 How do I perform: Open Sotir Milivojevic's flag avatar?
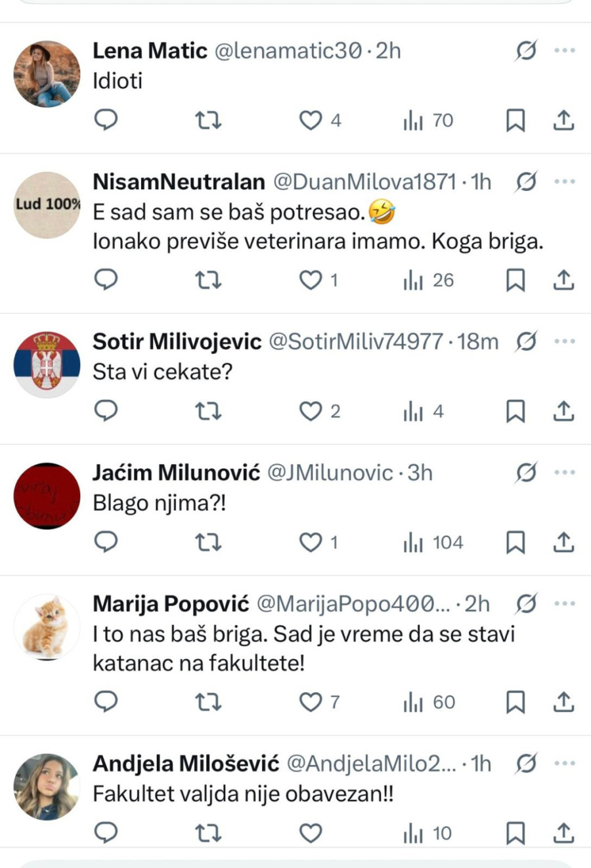[x=47, y=364]
